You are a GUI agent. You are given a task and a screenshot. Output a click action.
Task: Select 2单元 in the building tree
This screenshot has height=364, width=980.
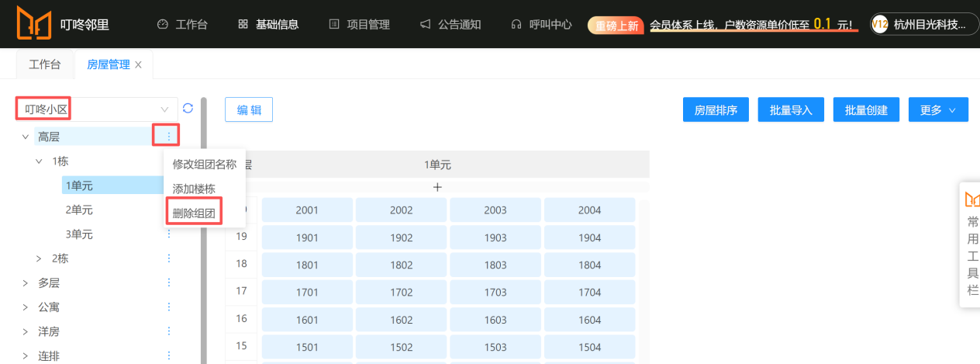click(x=79, y=210)
